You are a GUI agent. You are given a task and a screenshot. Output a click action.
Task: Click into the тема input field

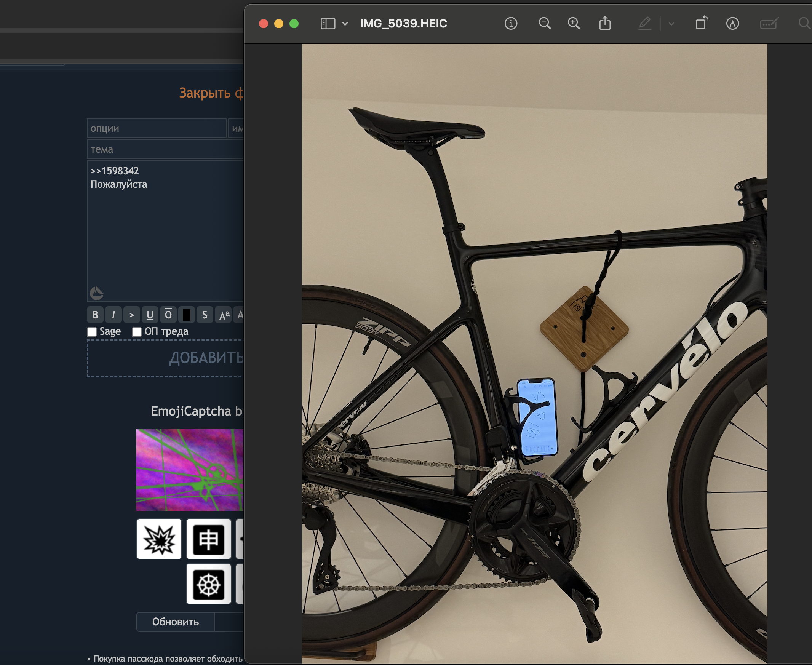click(165, 149)
